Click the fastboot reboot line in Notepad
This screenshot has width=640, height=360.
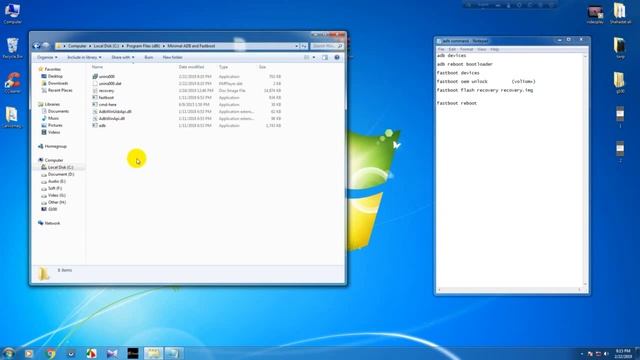click(x=457, y=103)
